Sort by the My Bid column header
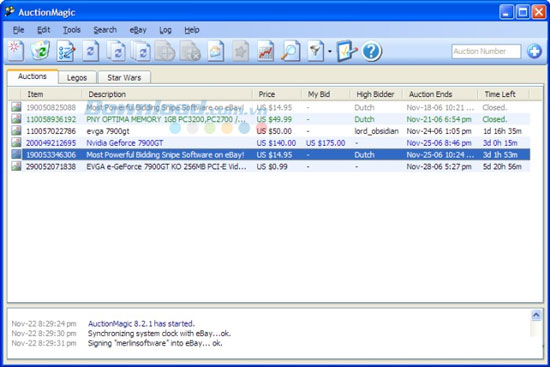 tap(326, 94)
